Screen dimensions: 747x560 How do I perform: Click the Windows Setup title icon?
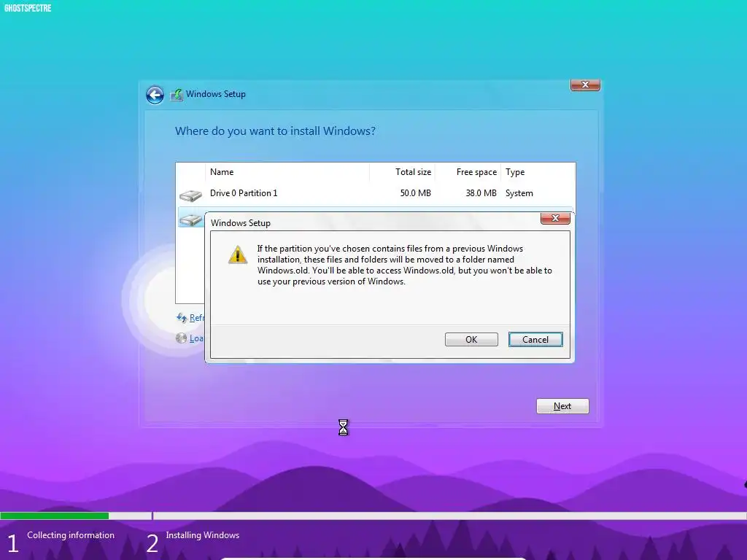177,94
